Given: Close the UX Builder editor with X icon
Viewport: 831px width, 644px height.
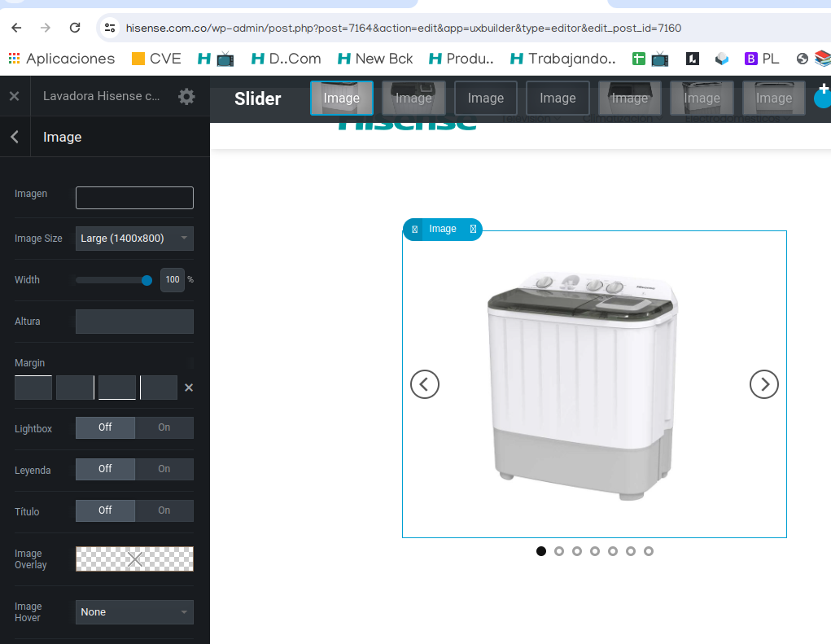Looking at the screenshot, I should 14,96.
